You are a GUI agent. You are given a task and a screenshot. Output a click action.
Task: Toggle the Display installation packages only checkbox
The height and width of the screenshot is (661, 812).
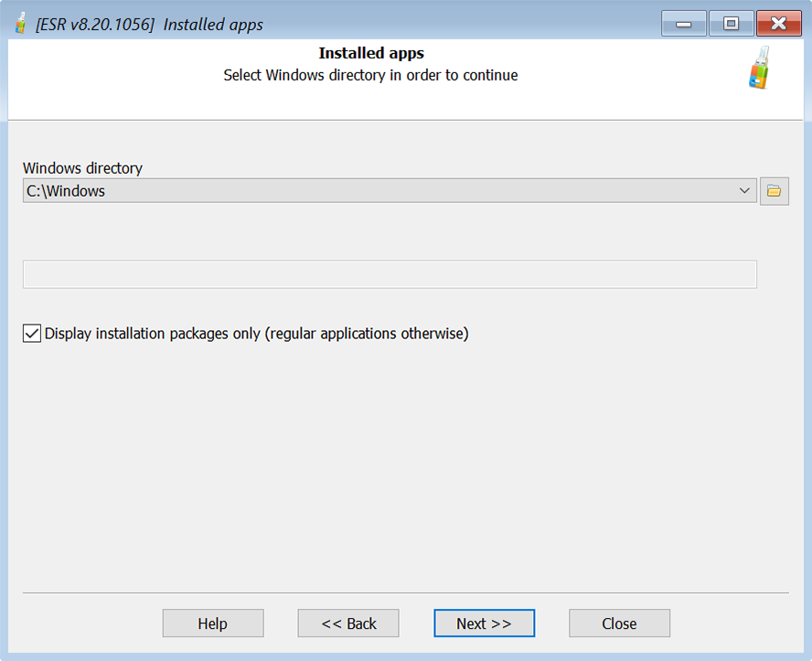(32, 334)
